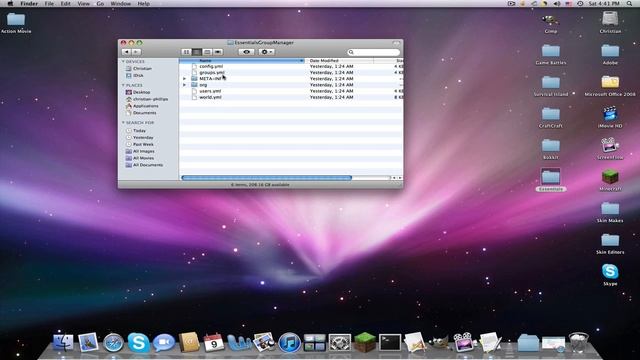Open Christian device in sidebar

[x=139, y=69]
